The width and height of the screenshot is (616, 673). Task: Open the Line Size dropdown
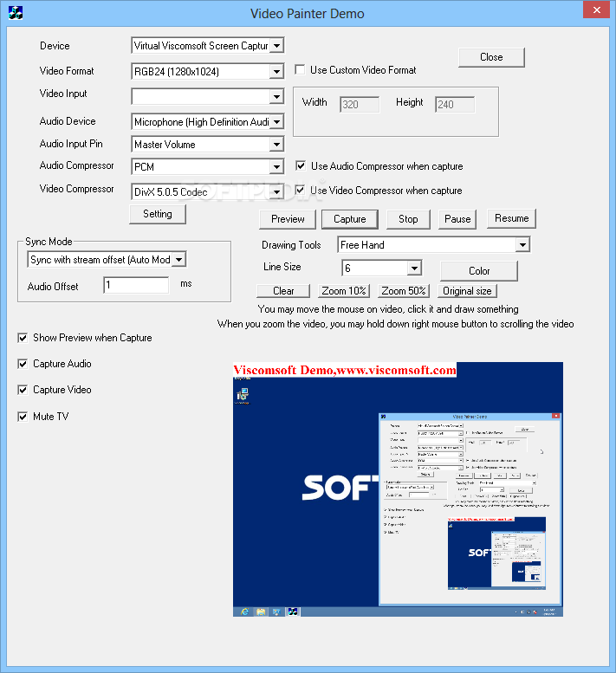[414, 268]
